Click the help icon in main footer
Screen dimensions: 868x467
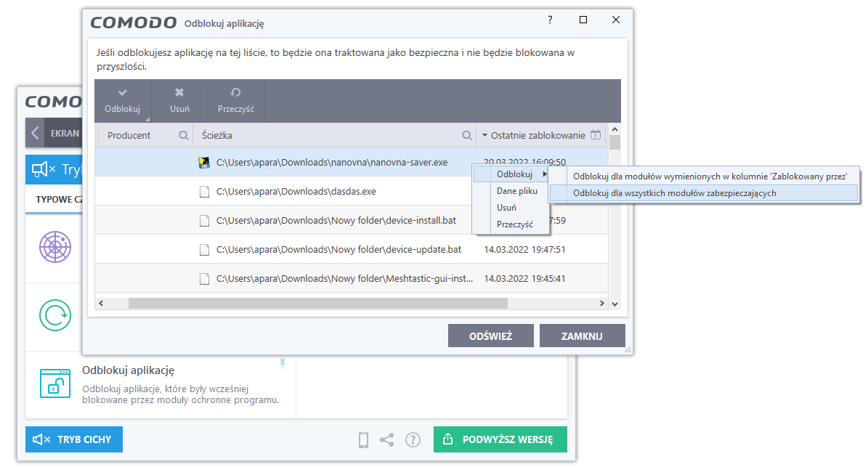point(413,440)
